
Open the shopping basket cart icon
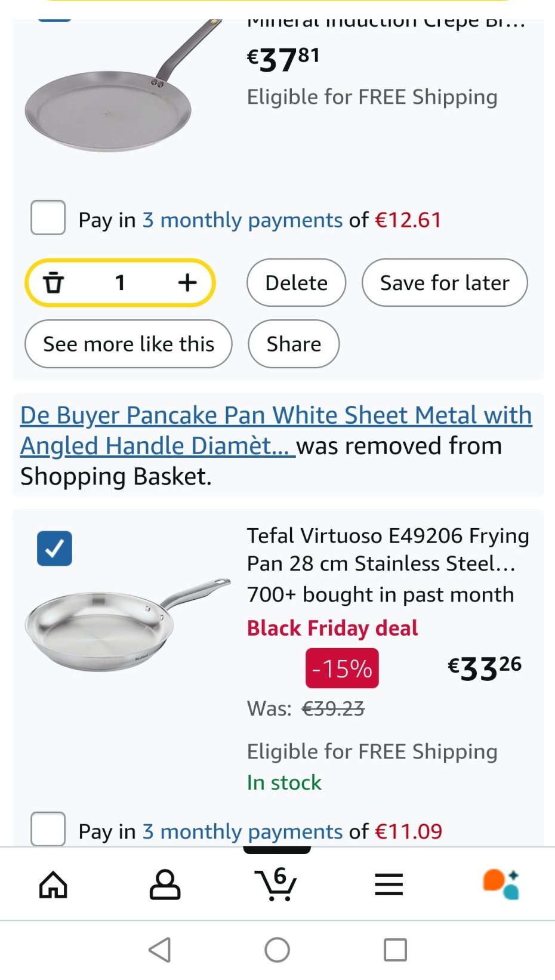[276, 884]
